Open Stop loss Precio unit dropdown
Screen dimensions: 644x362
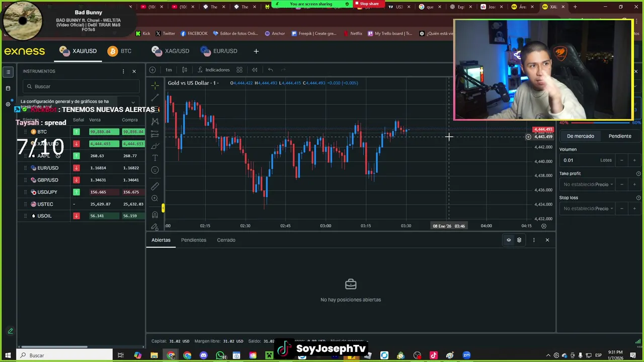[x=604, y=209]
